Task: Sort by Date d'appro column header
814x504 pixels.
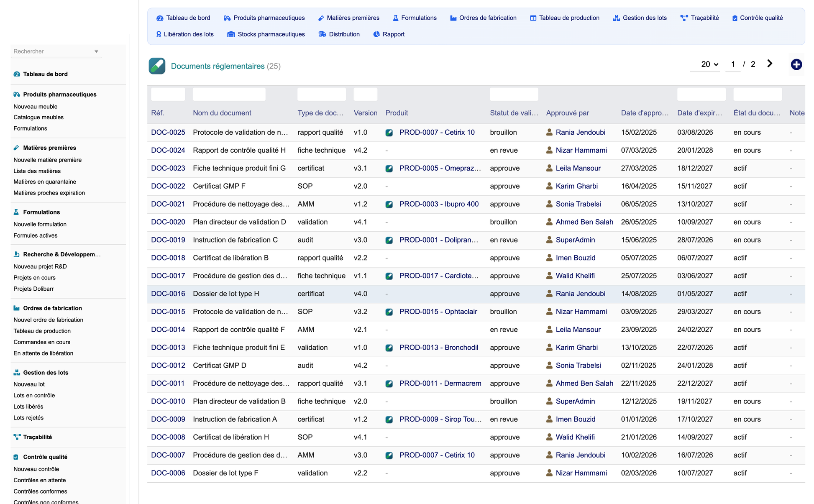Action: coord(645,113)
